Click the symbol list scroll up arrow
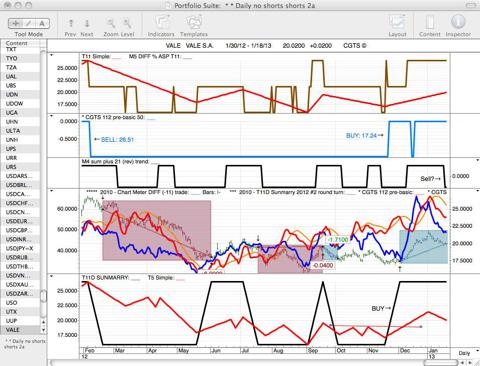The height and width of the screenshot is (366, 480). (x=43, y=322)
